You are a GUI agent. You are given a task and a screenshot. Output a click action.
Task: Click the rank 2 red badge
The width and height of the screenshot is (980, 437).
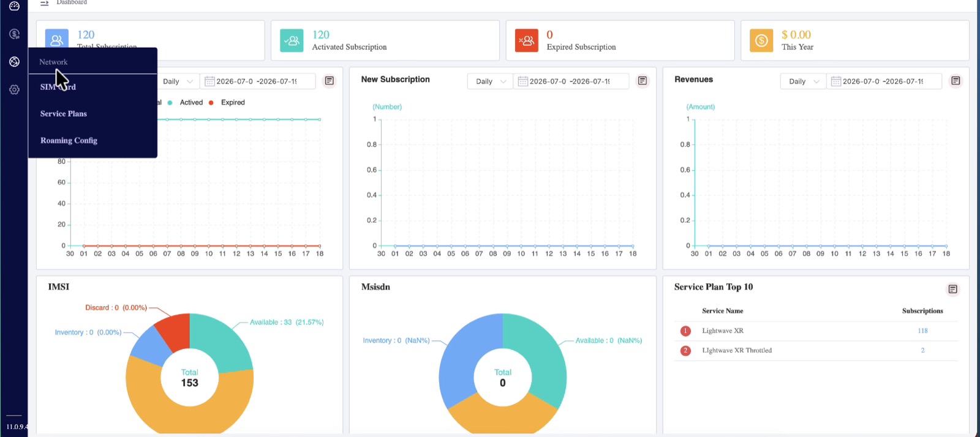point(685,351)
